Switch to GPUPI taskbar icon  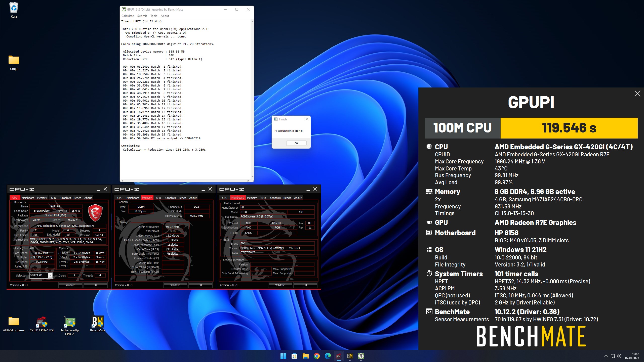361,356
